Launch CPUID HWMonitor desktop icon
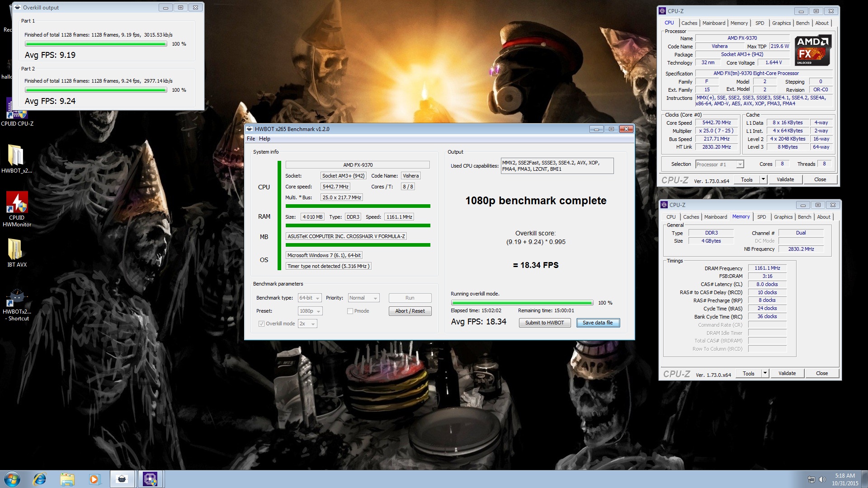 coord(17,209)
